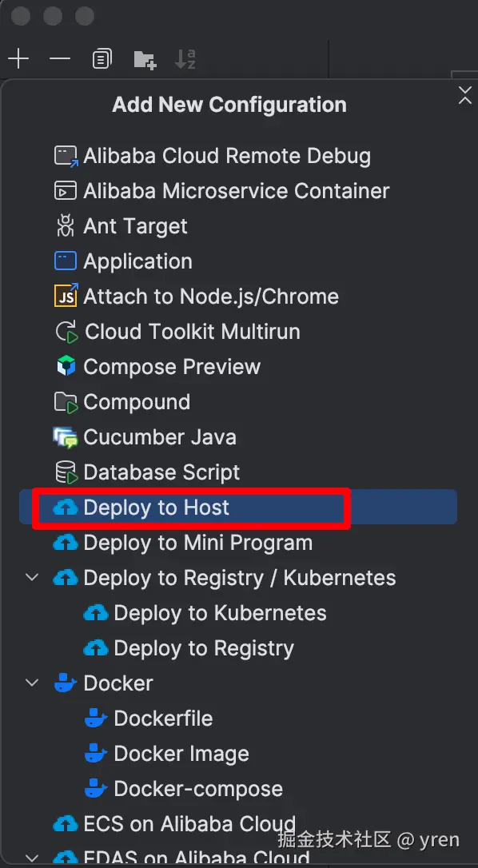This screenshot has height=868, width=478.
Task: Click the copy configuration icon
Action: point(102,58)
